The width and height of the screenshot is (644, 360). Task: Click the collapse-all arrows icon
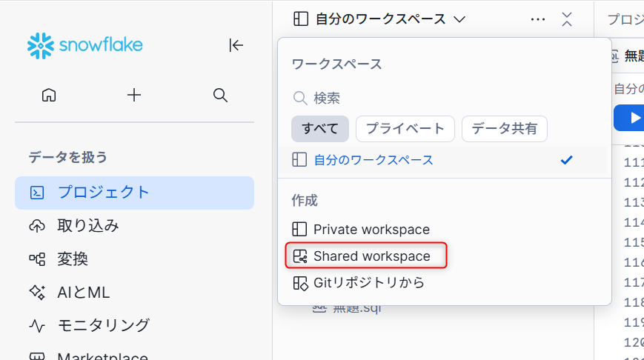click(567, 19)
